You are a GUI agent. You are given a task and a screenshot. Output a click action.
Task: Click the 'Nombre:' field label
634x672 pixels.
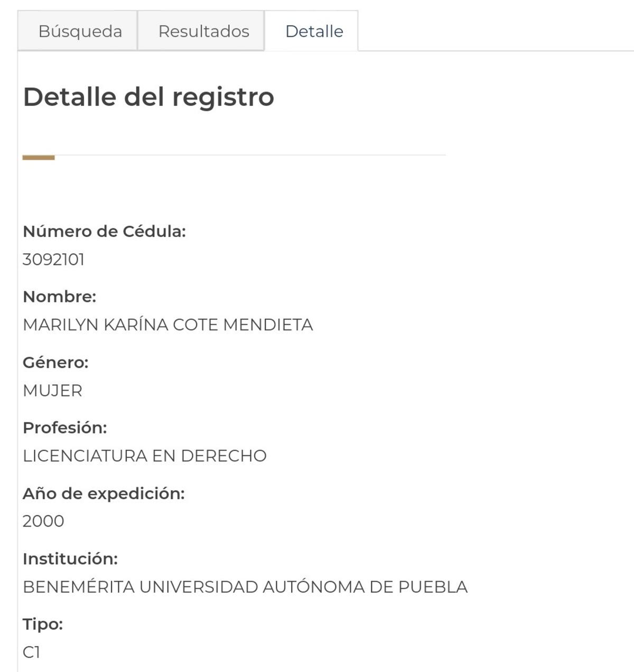point(59,297)
